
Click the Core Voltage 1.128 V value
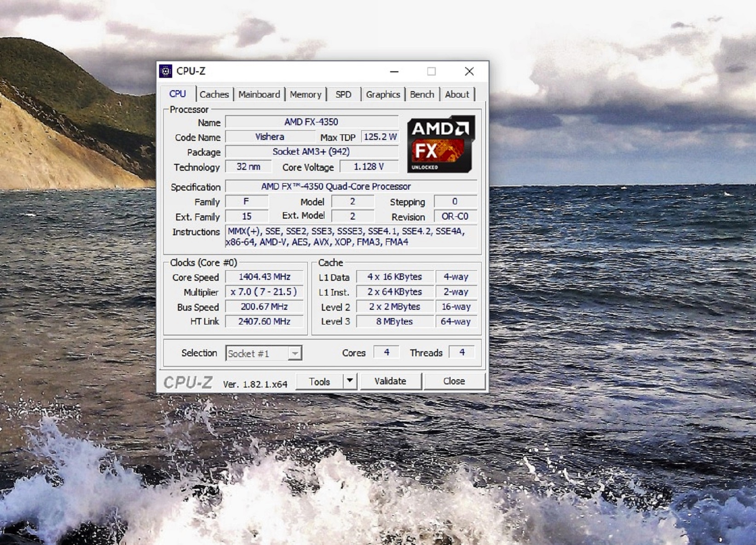pos(369,167)
